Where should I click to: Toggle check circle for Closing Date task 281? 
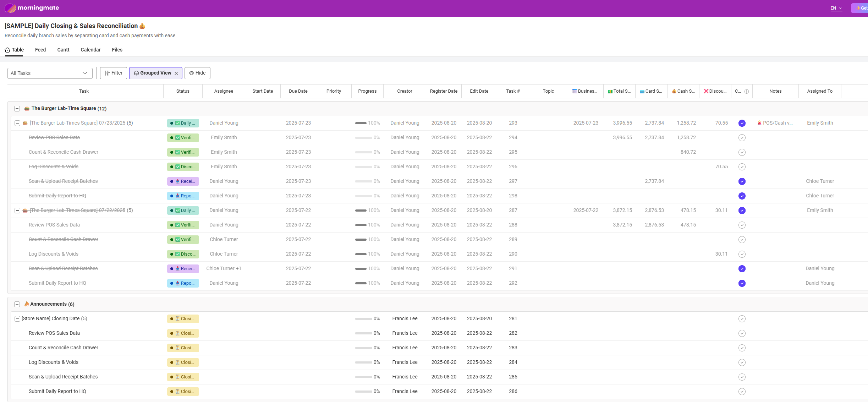742,319
